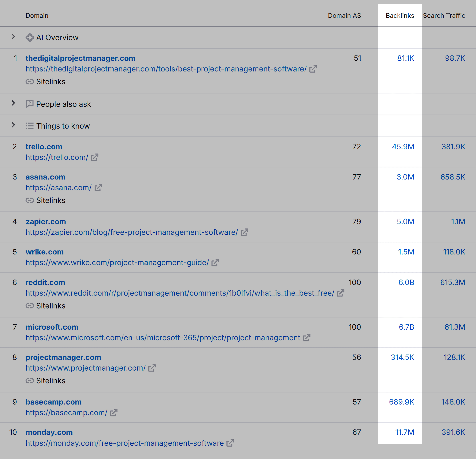Screen dimensions: 476x459
Task: Click backlinks value 314.5K for projectmanager.com
Action: tap(402, 357)
